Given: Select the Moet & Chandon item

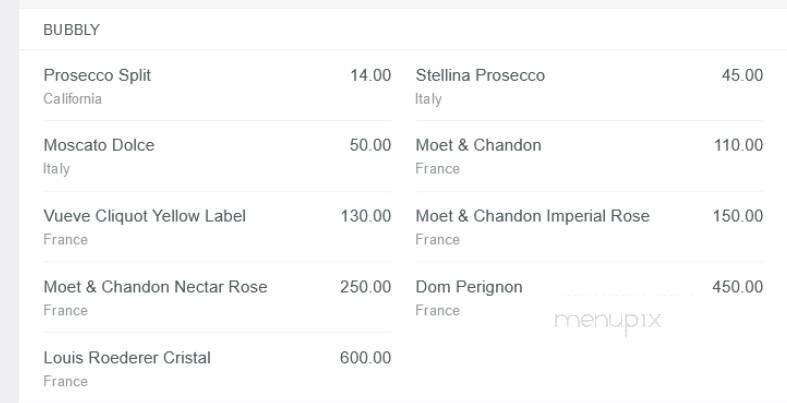Looking at the screenshot, I should click(478, 146).
